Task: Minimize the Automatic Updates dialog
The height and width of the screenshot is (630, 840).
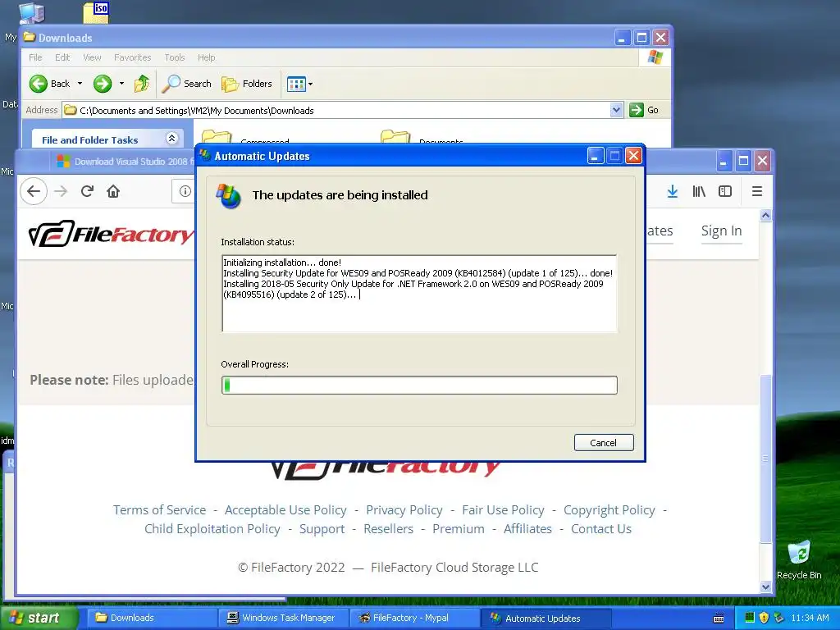Action: pos(596,156)
